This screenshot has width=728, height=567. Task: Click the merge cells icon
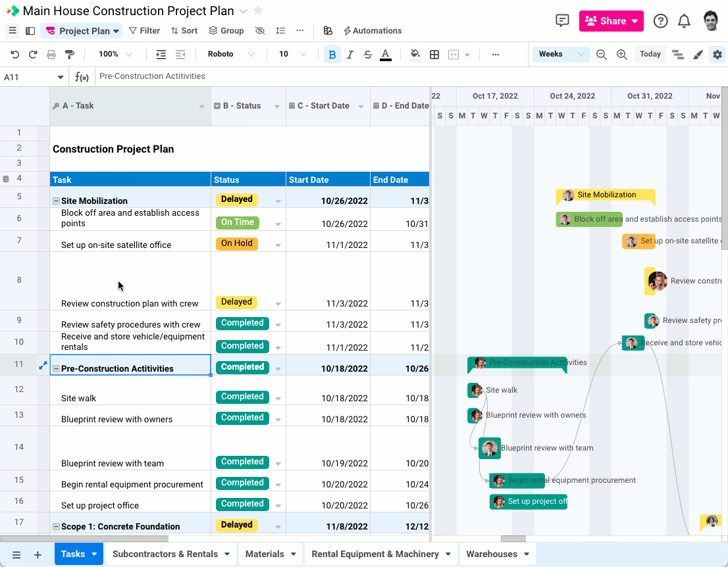tap(454, 55)
